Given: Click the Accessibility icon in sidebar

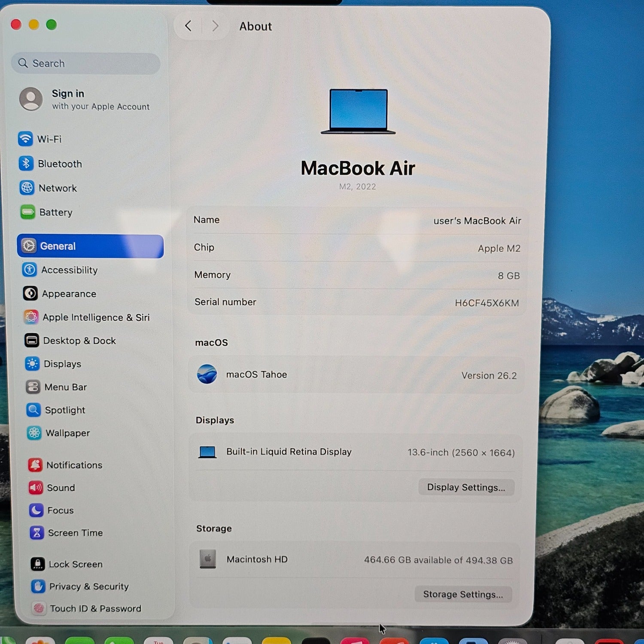Looking at the screenshot, I should tap(30, 270).
